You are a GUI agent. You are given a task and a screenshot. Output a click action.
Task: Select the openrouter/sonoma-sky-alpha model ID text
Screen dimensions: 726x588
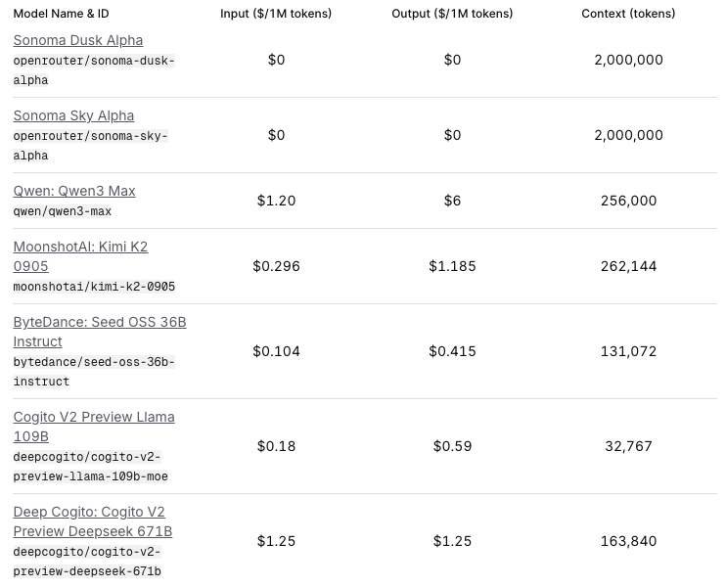90,146
